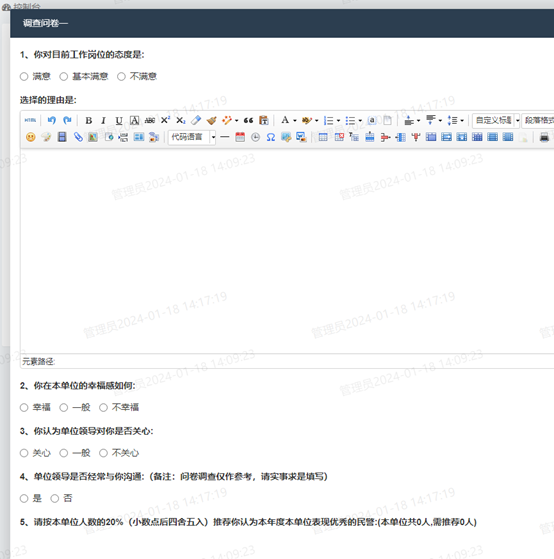The width and height of the screenshot is (554, 559).
Task: Clear formatting with the eraser icon
Action: 196,120
